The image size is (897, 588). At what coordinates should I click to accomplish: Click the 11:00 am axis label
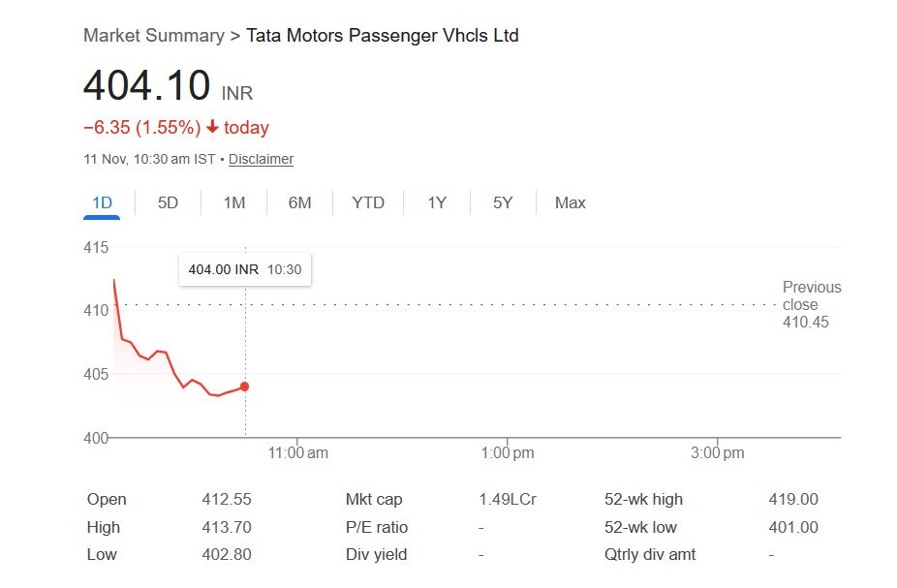tap(297, 452)
